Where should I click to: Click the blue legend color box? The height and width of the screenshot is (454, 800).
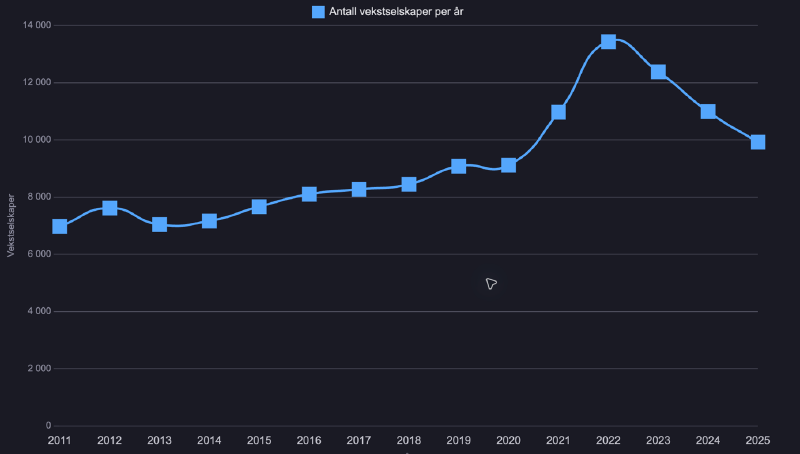pos(318,12)
